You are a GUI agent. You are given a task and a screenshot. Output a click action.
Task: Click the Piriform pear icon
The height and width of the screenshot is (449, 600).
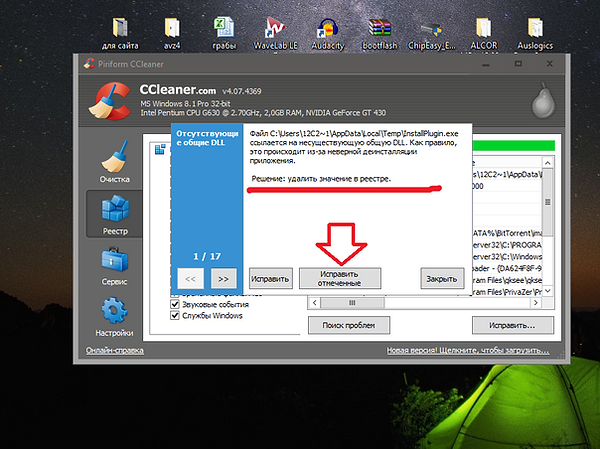[x=543, y=100]
